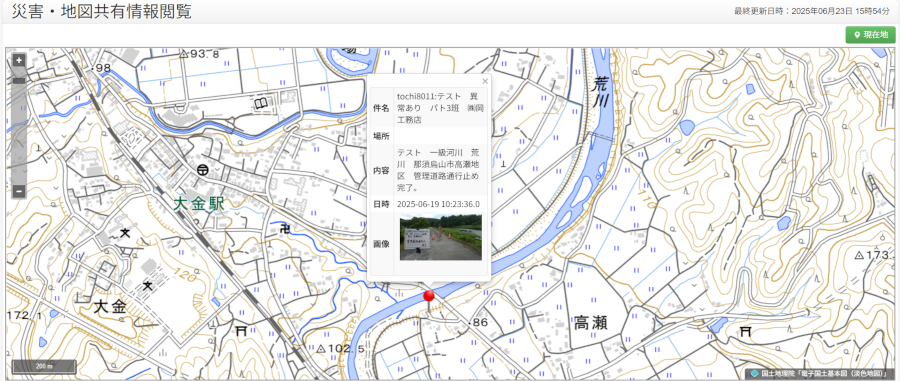Click the 大金 area name label
900x381 pixels.
pos(110,307)
